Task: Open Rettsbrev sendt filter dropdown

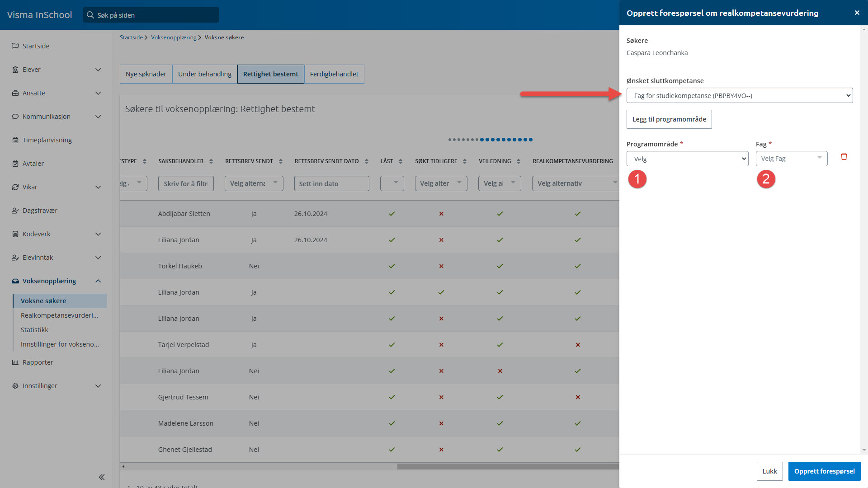Action: [x=254, y=183]
